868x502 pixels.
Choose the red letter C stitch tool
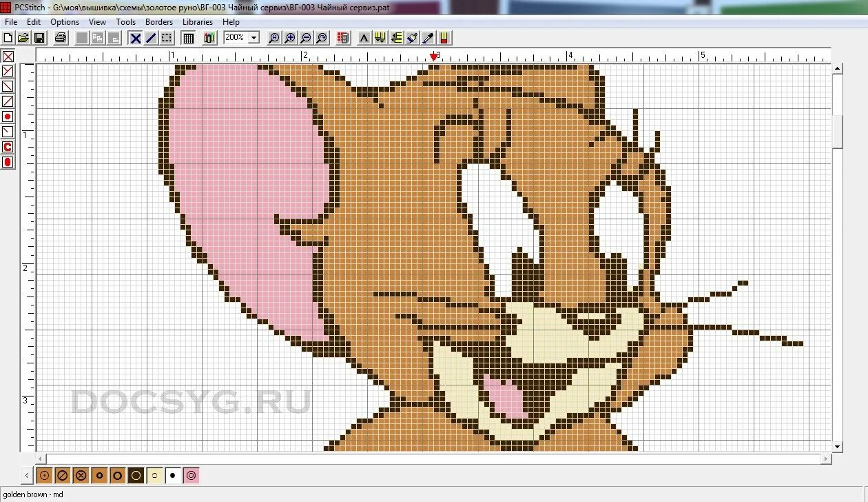8,147
